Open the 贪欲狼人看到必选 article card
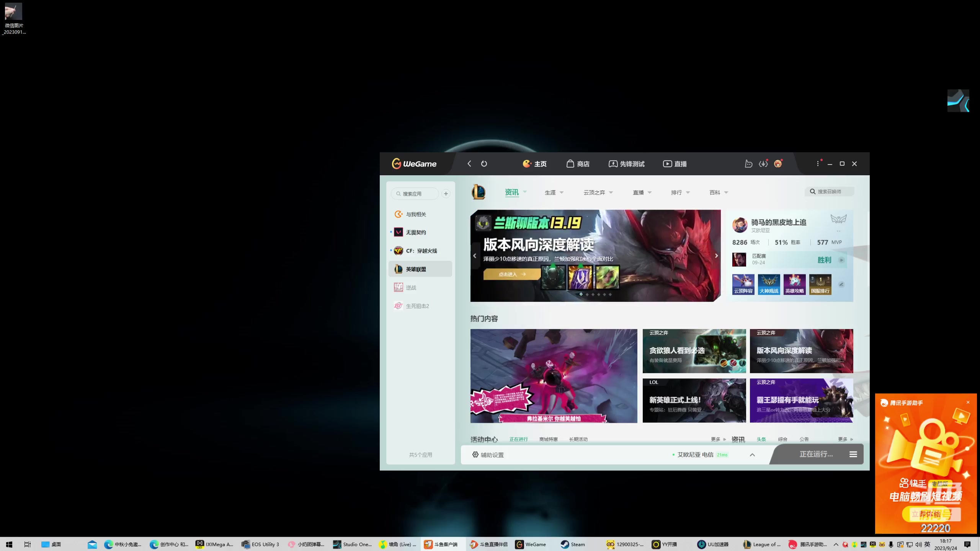Image resolution: width=980 pixels, height=551 pixels. pyautogui.click(x=694, y=351)
